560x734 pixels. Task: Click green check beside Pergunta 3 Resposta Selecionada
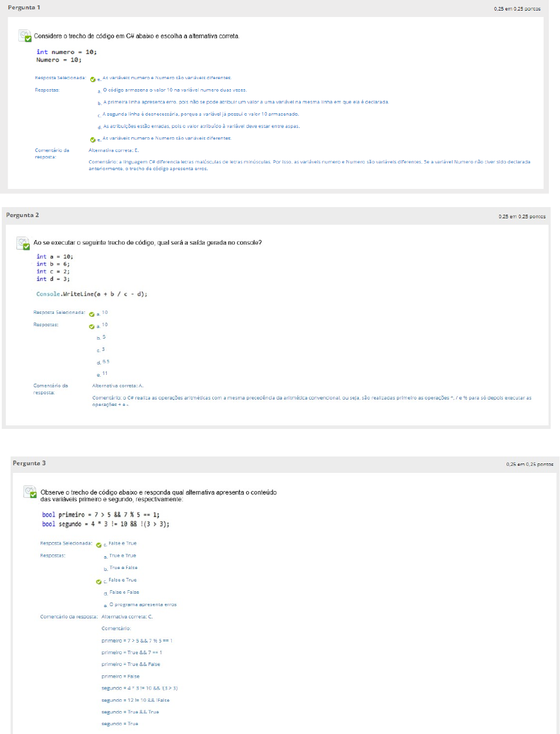coord(99,544)
